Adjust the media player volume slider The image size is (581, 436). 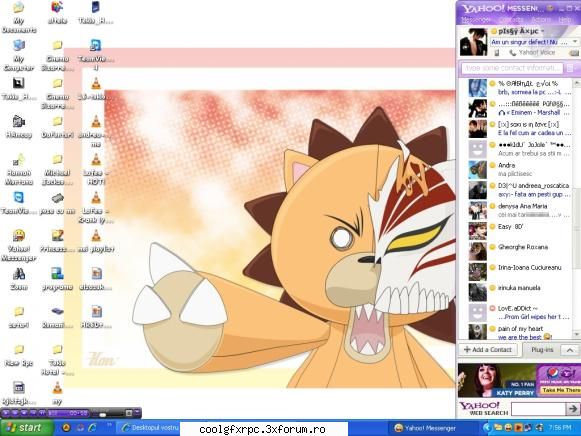103,414
